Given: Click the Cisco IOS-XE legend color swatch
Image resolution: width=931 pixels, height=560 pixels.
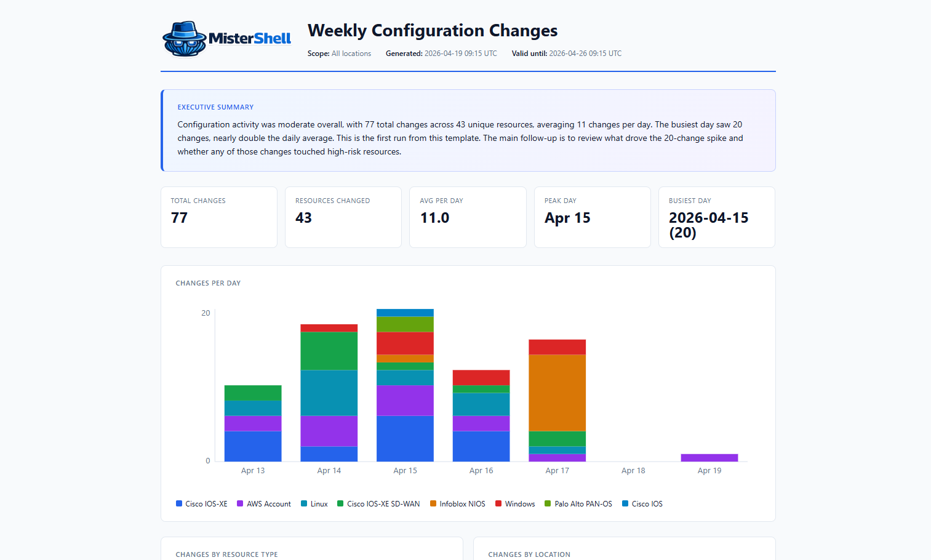Looking at the screenshot, I should pyautogui.click(x=179, y=503).
